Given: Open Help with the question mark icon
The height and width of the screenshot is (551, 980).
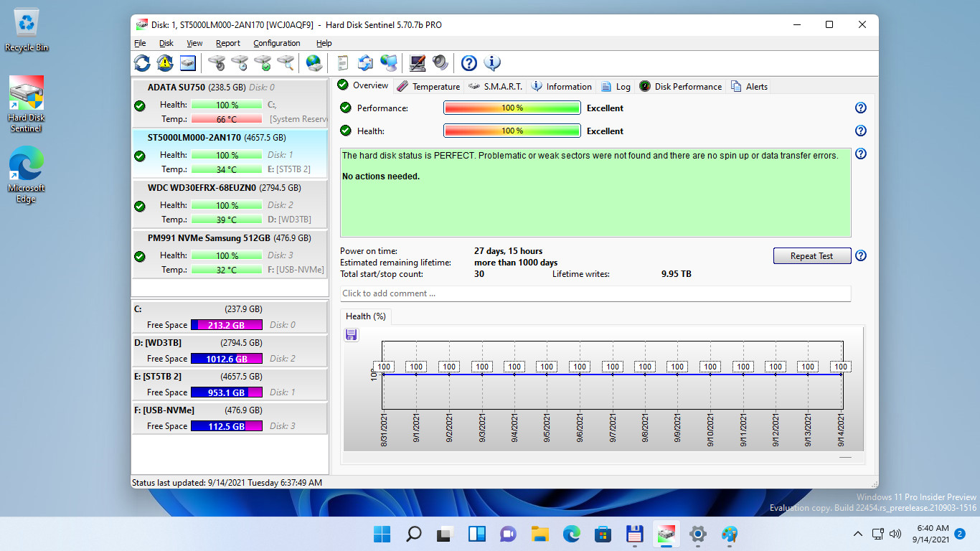Looking at the screenshot, I should point(468,63).
